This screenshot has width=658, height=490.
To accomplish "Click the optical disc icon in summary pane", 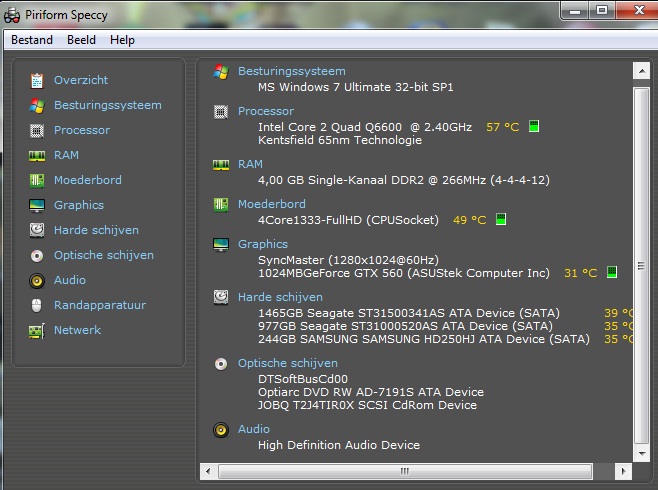I will (221, 364).
